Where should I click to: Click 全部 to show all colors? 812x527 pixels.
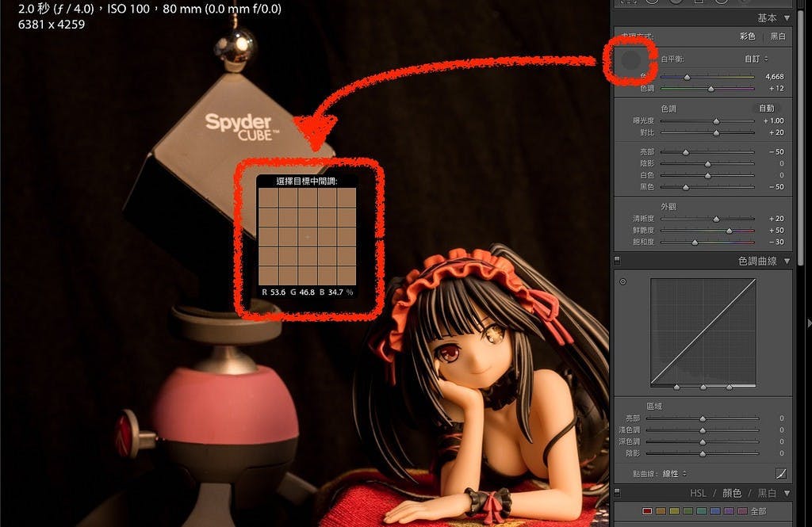pos(759,511)
